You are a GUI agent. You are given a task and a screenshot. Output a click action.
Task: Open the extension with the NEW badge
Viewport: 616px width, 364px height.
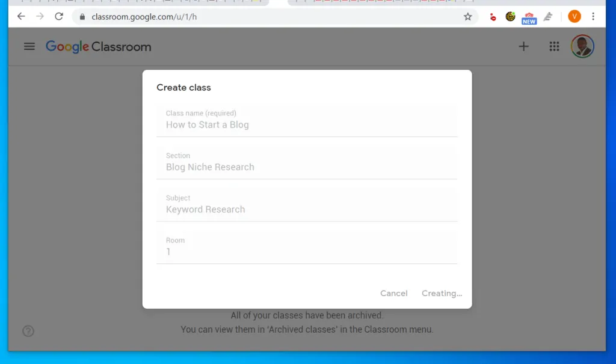[528, 16]
